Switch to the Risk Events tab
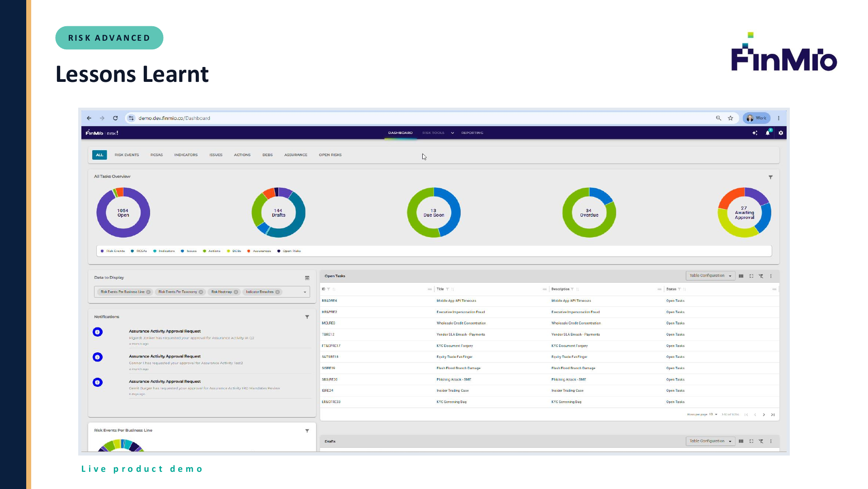The height and width of the screenshot is (489, 868). pyautogui.click(x=127, y=155)
